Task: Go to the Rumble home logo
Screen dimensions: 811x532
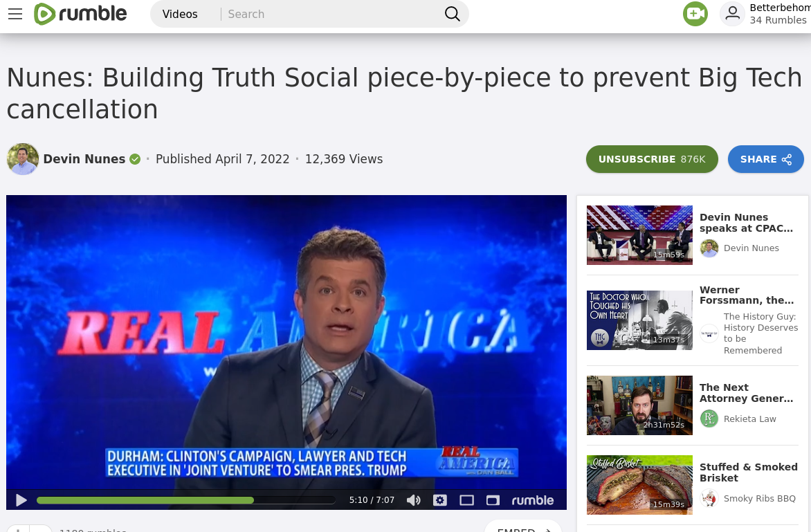Action: pyautogui.click(x=80, y=14)
